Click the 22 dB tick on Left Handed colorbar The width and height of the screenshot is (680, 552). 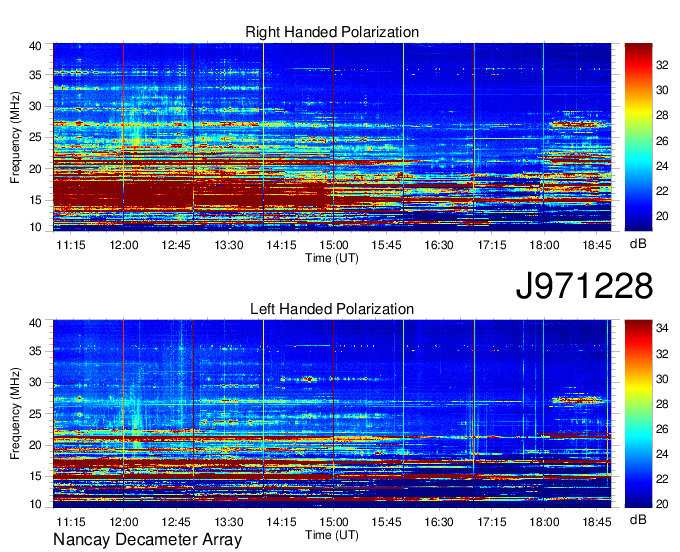(x=662, y=479)
